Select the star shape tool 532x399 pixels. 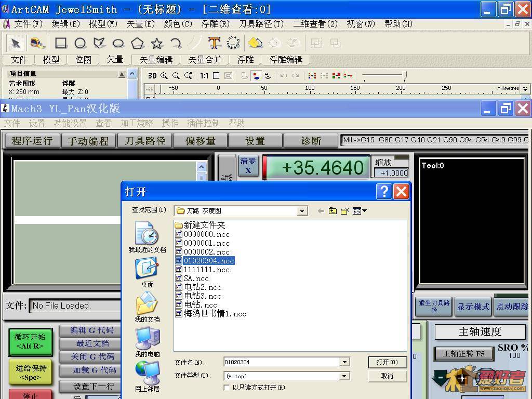click(156, 43)
